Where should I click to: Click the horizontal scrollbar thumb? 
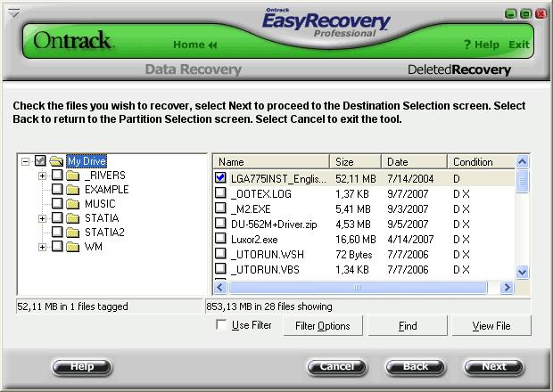coord(358,288)
